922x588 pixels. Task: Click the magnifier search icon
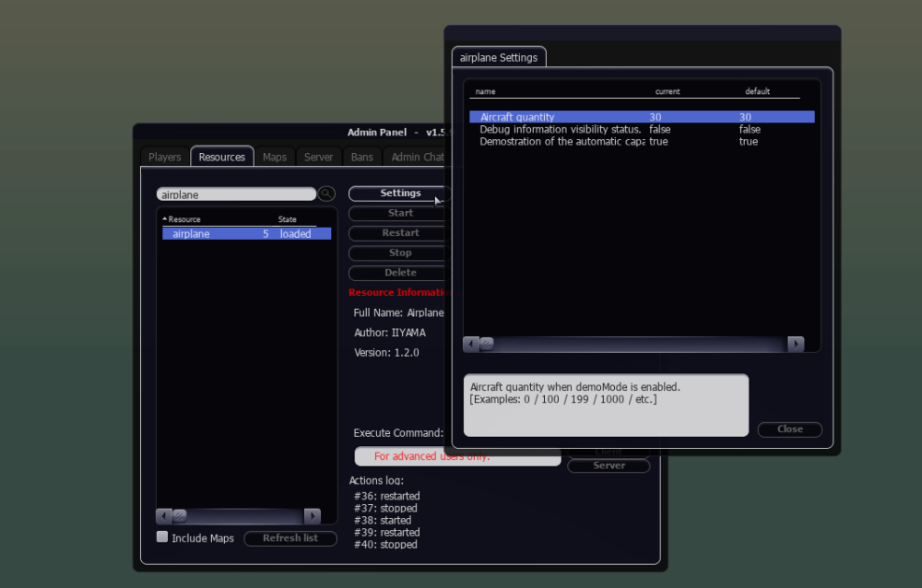point(326,194)
